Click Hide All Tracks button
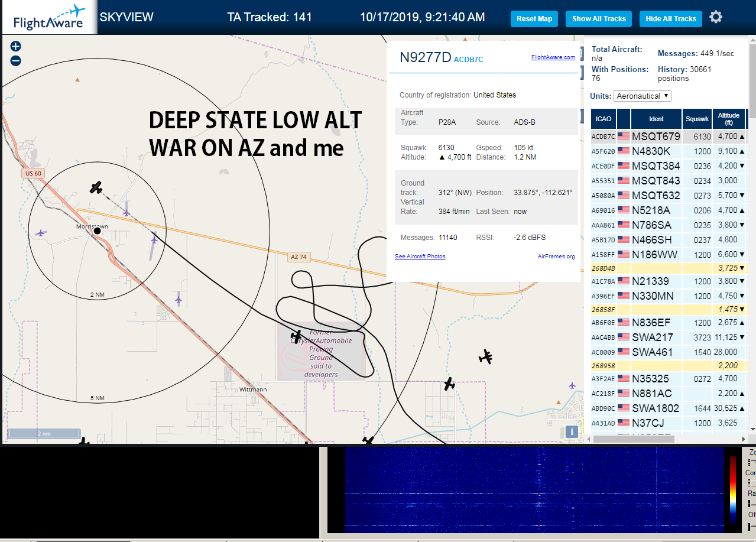Viewport: 756px width, 542px height. point(671,19)
